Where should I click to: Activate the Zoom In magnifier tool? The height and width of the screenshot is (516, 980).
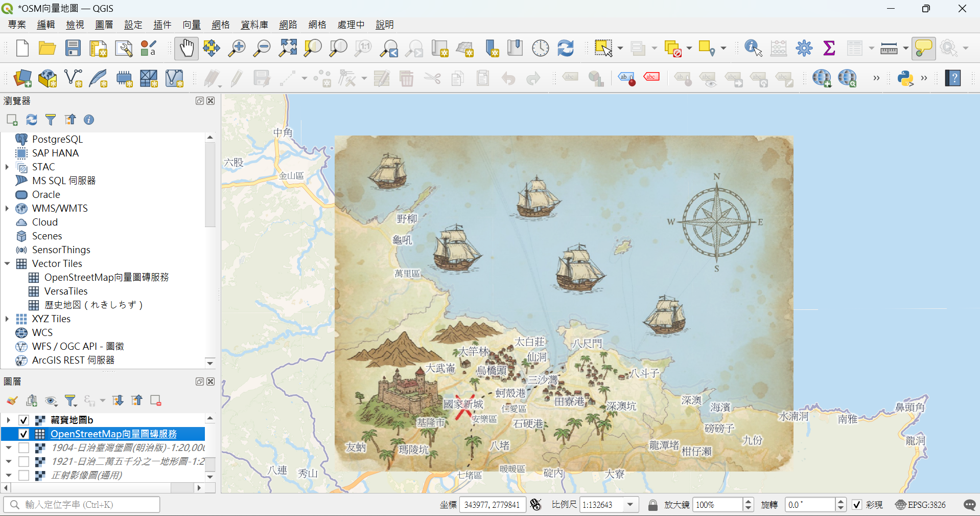[237, 49]
